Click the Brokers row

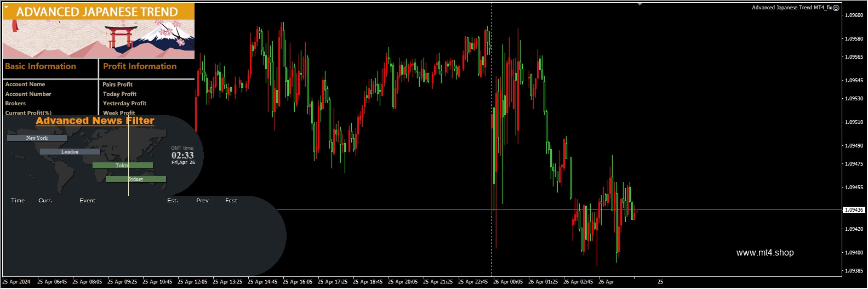click(x=15, y=104)
